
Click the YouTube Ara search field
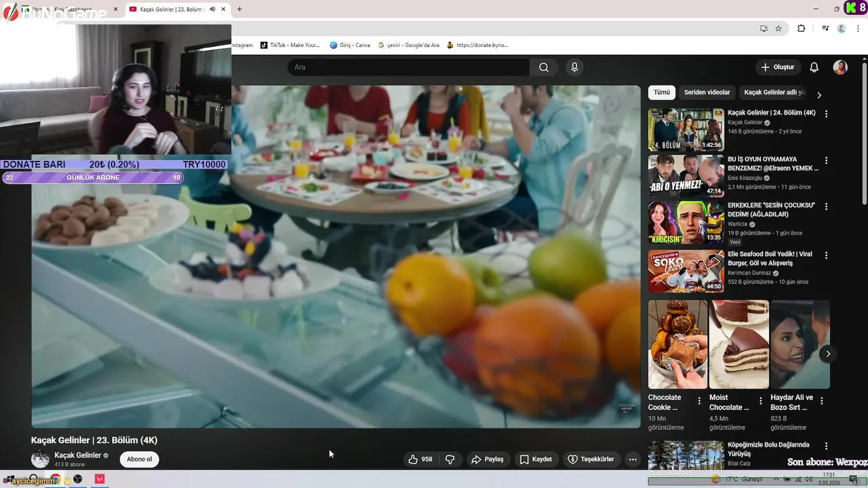tap(408, 67)
